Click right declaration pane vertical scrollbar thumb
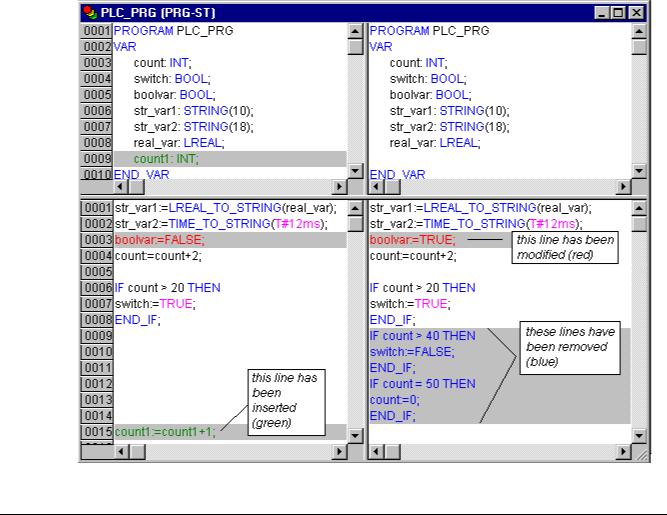The height and width of the screenshot is (515, 667). 639,47
